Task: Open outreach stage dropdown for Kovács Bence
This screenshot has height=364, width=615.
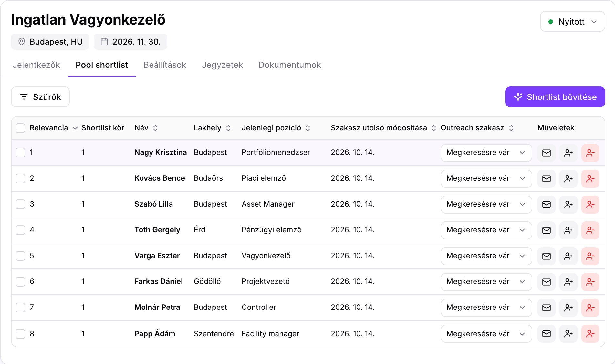Action: [486, 179]
